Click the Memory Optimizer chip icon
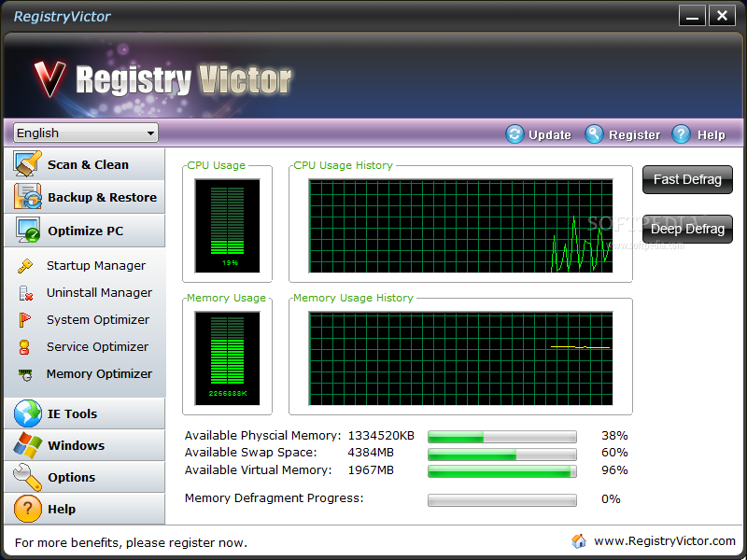The image size is (747, 560). (26, 374)
